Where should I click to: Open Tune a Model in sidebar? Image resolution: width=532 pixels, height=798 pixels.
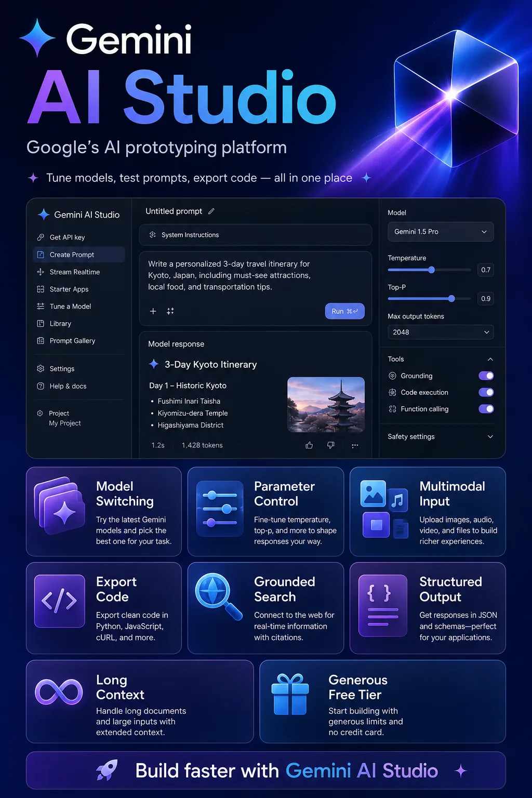point(79,306)
